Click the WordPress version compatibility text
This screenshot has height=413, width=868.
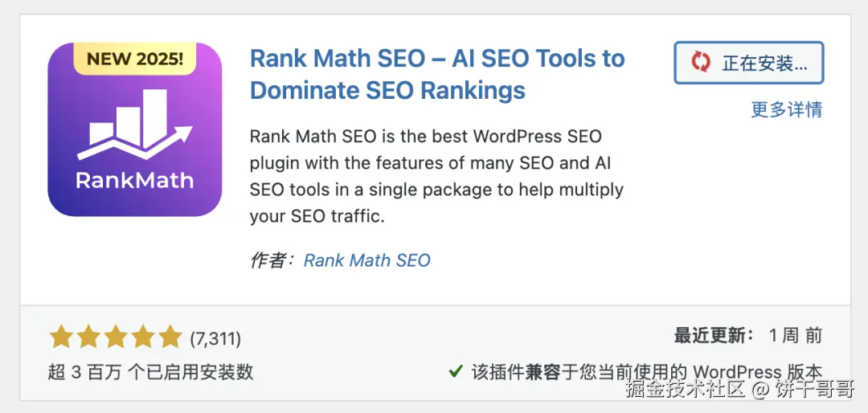(x=647, y=372)
